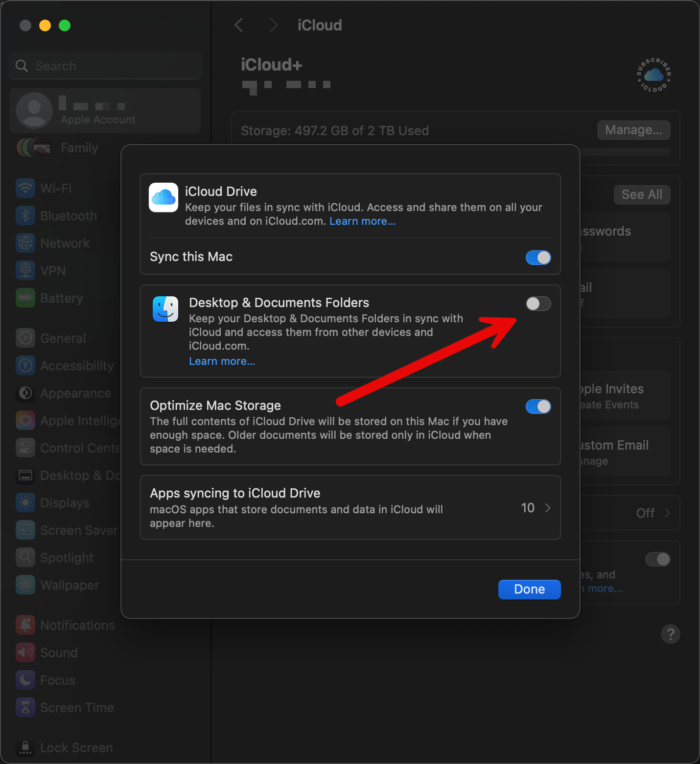Click the Spotlight sidebar icon
Viewport: 700px width, 764px height.
[25, 557]
